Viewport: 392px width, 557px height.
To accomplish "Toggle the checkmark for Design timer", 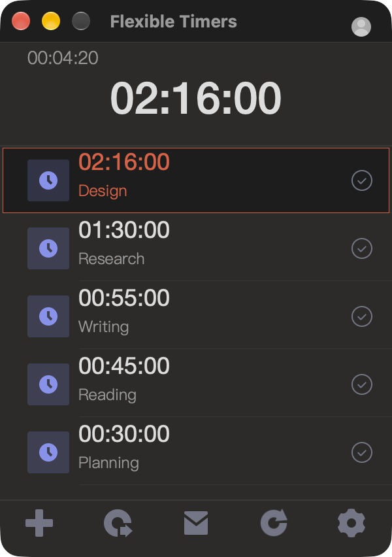I will pyautogui.click(x=362, y=180).
